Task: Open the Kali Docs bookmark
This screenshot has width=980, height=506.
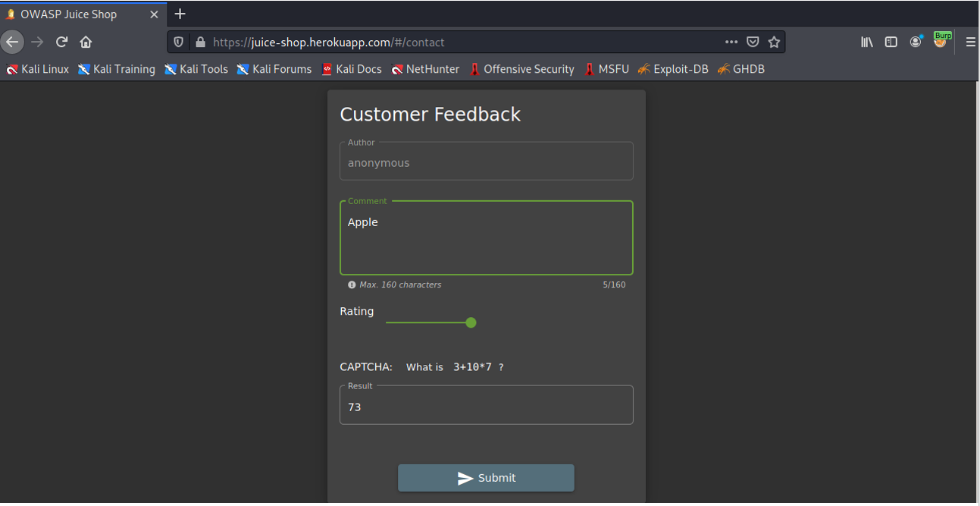Action: click(x=352, y=69)
